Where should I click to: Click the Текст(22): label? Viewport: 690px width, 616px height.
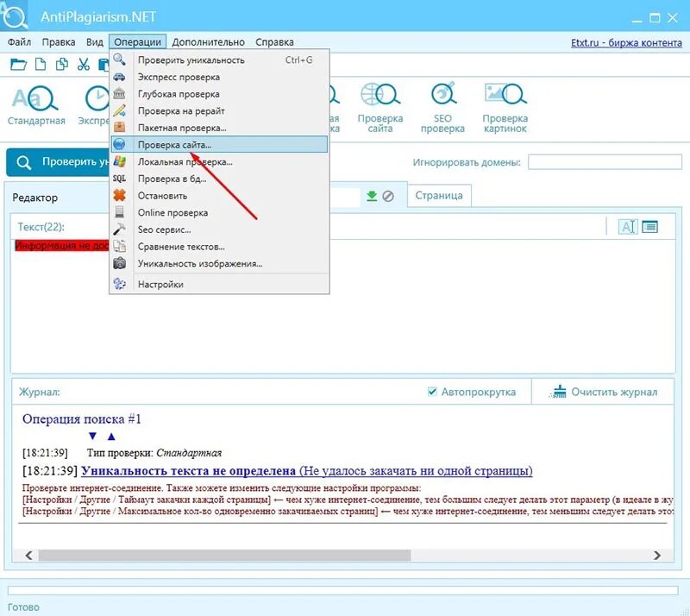(x=41, y=227)
